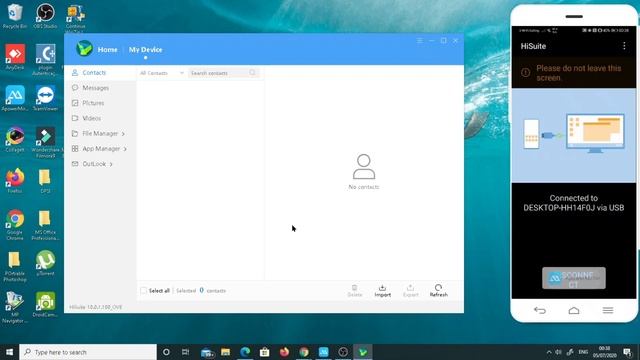640x360 pixels.
Task: Open the notification center
Action: click(627, 352)
